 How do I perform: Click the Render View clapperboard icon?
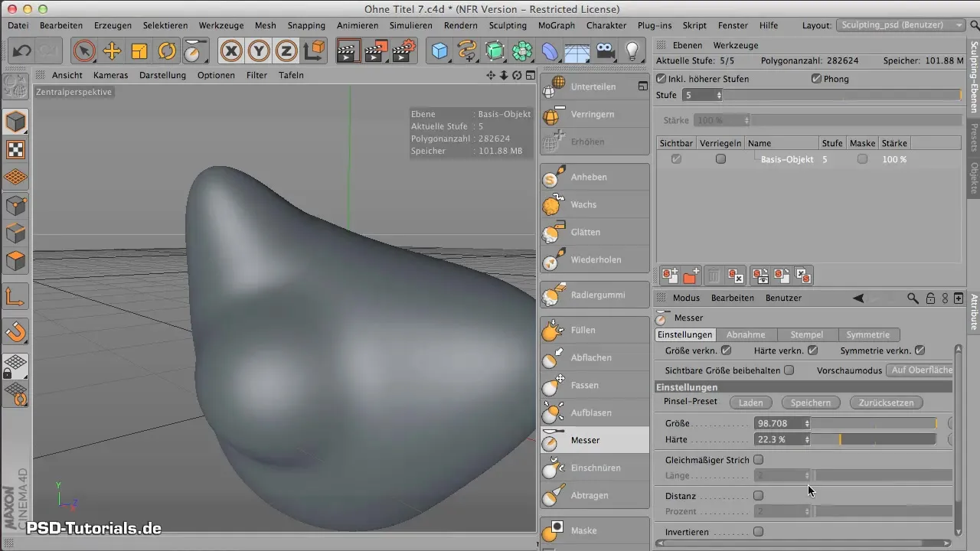tap(348, 51)
